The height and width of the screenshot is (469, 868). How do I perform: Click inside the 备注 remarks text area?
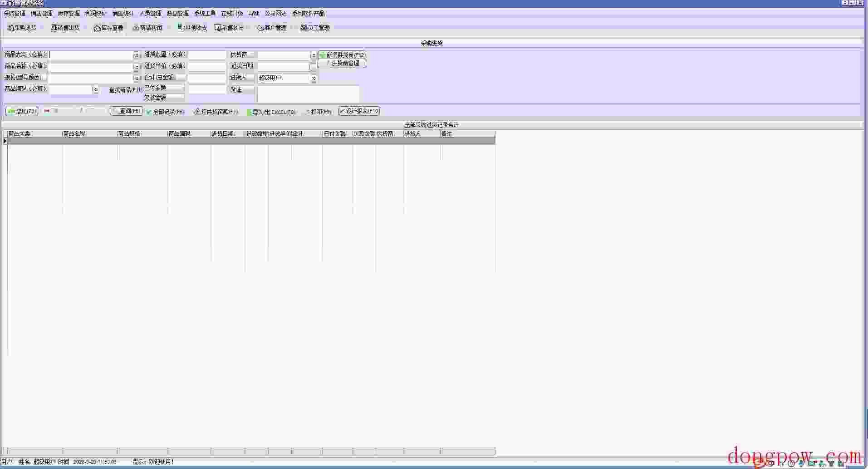pos(309,94)
